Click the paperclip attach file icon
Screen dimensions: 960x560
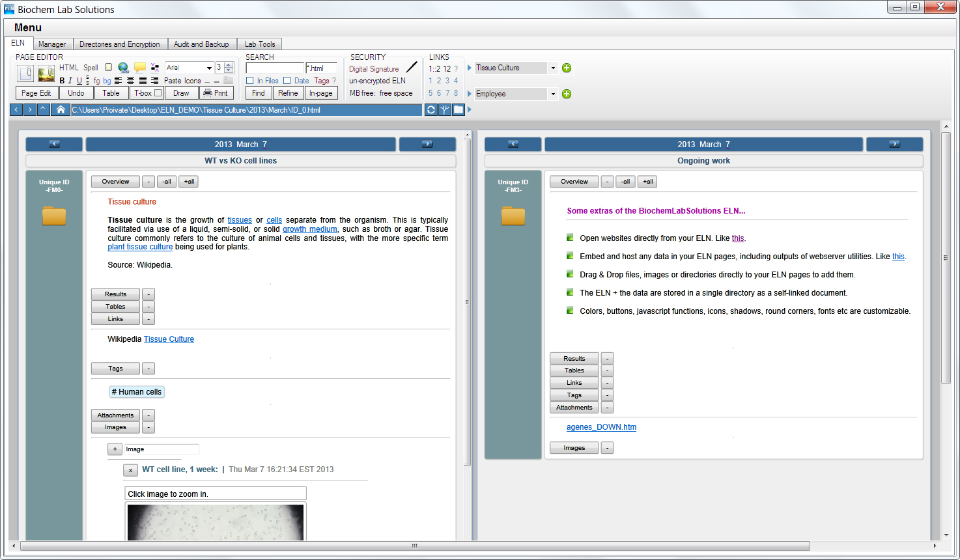tap(25, 74)
